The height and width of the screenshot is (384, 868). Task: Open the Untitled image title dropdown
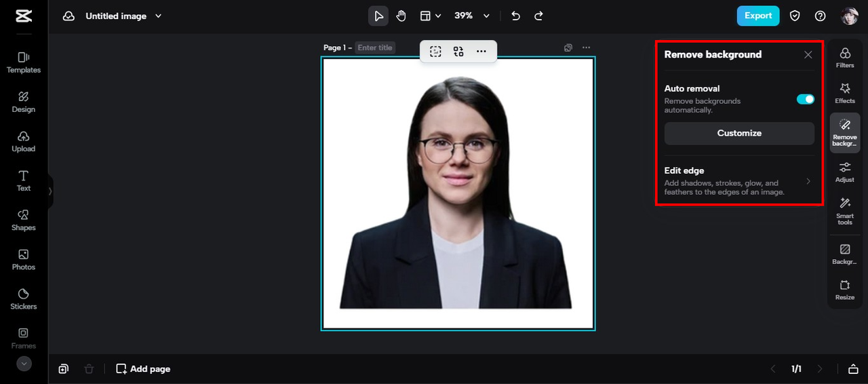[123, 16]
